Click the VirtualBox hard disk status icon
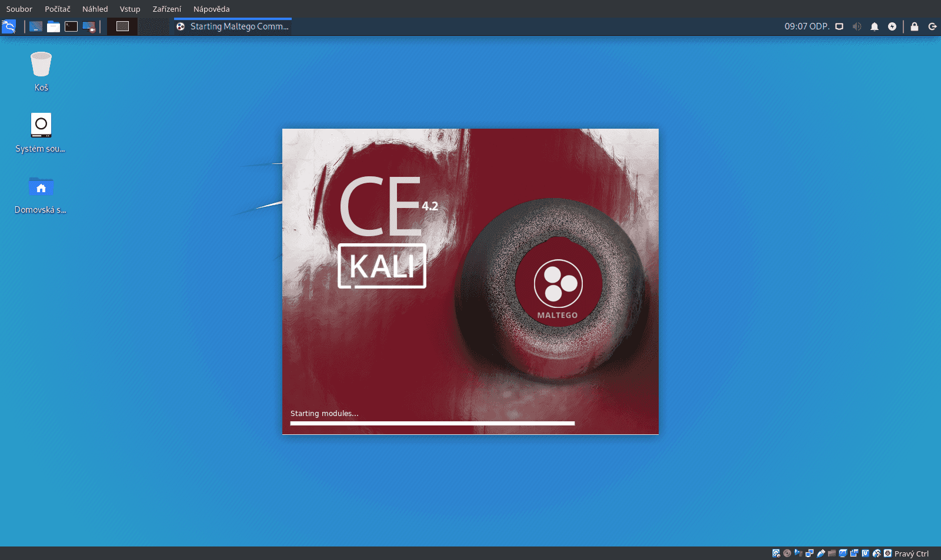941x560 pixels. (776, 553)
